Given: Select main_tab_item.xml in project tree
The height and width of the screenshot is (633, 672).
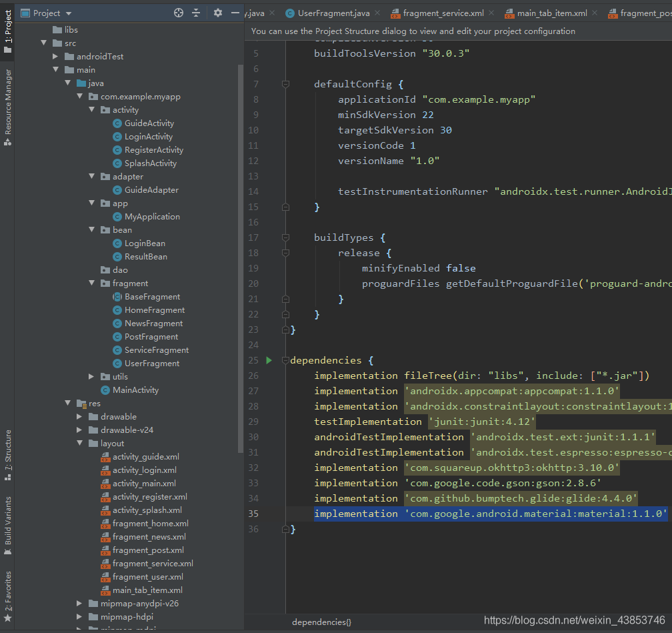Looking at the screenshot, I should [x=141, y=590].
